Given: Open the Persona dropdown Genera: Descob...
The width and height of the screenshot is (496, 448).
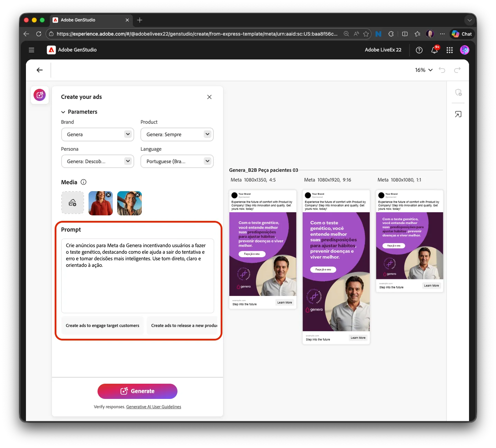Looking at the screenshot, I should tap(98, 161).
